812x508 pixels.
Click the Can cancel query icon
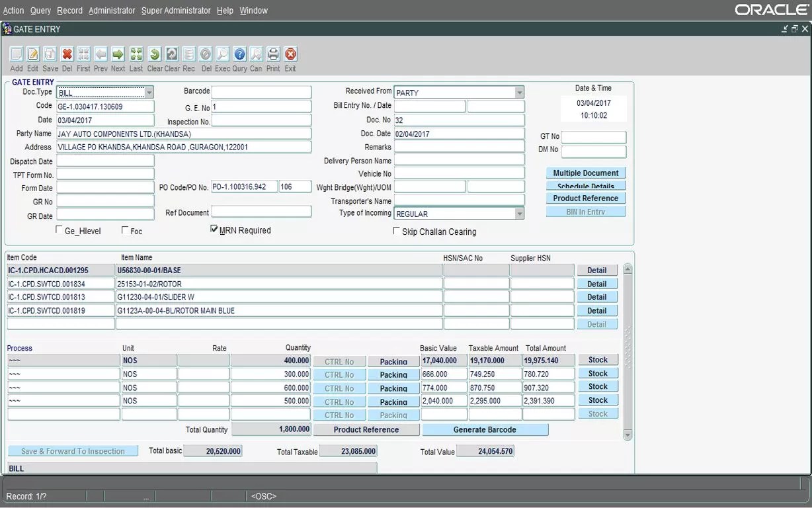coord(256,54)
